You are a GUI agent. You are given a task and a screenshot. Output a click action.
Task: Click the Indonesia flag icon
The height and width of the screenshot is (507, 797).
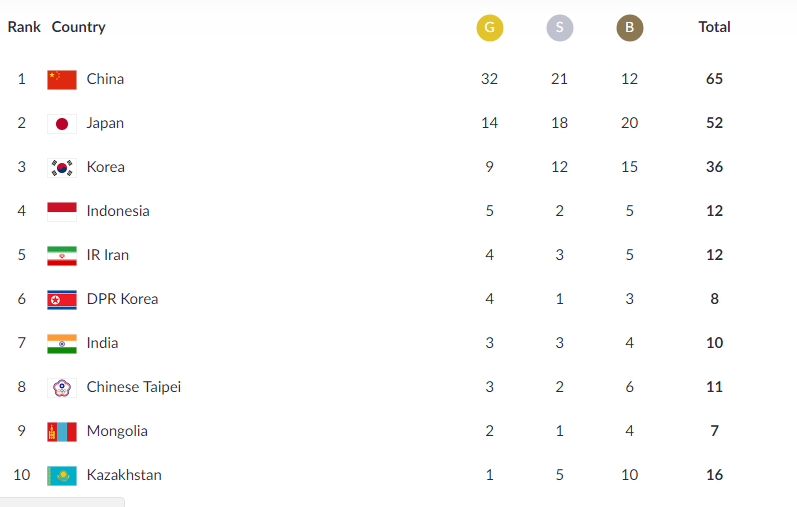[x=61, y=211]
